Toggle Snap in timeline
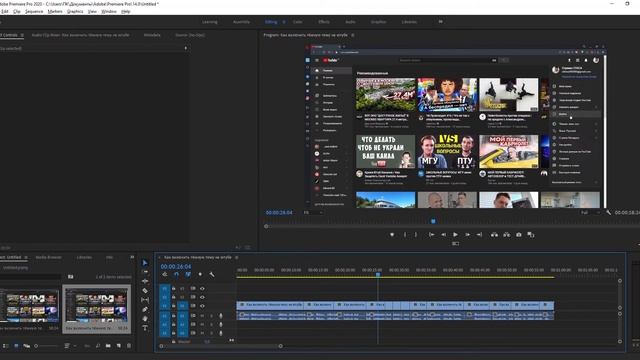The width and height of the screenshot is (640, 360). (176, 275)
